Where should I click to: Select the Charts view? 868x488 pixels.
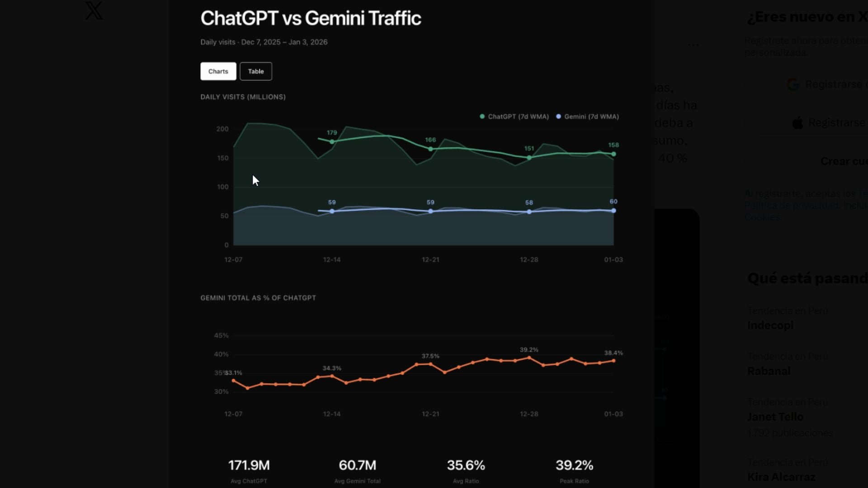218,71
